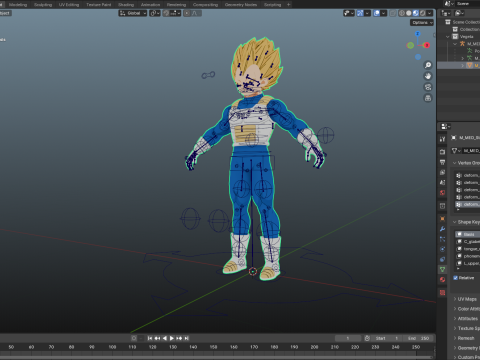480x360 pixels.
Task: Toggle use preview range clock icon
Action: [x=367, y=338]
